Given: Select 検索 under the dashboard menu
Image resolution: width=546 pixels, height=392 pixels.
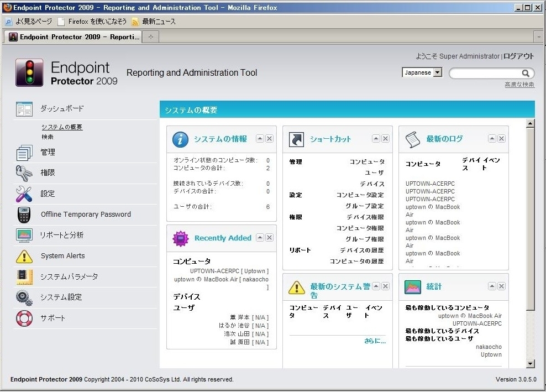Looking at the screenshot, I should pos(48,137).
